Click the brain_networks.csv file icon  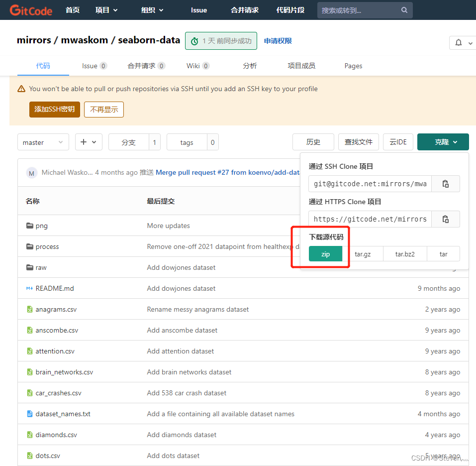[x=30, y=372]
